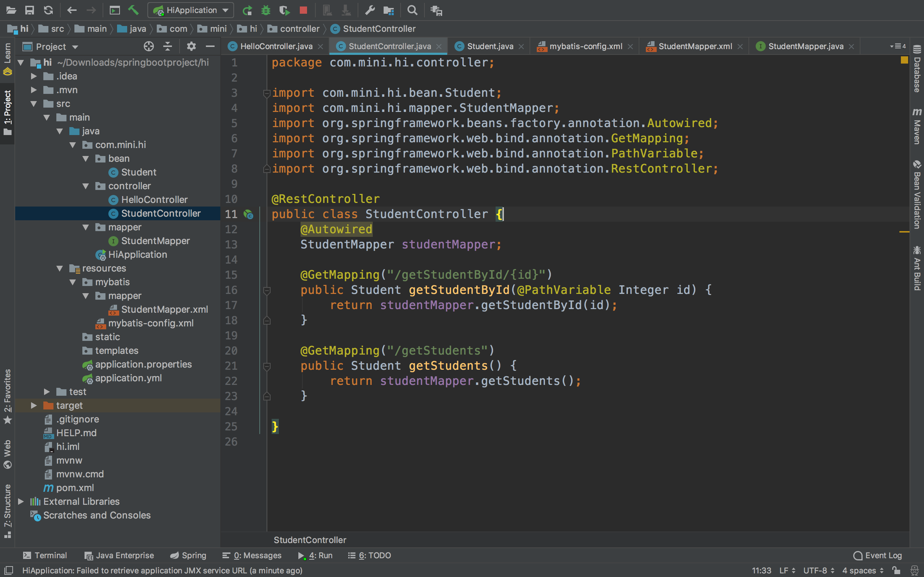The image size is (924, 577).
Task: Click the Debug HiApplication bug icon
Action: (265, 10)
